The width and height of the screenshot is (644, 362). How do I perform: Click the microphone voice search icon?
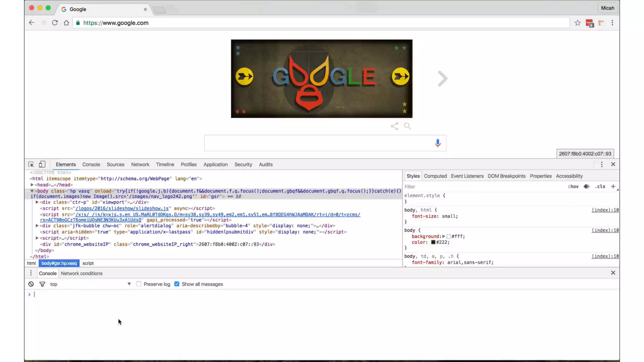[437, 143]
